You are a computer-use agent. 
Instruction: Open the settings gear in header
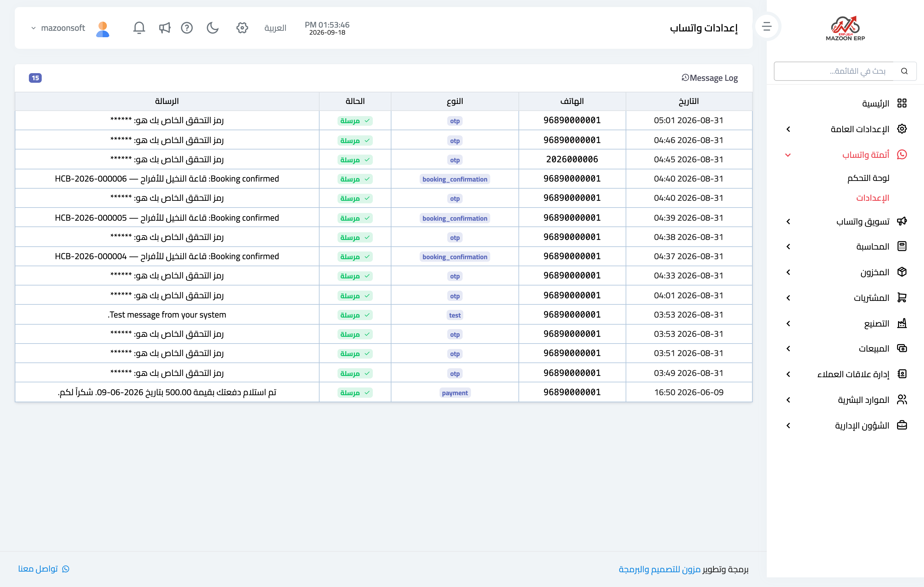[242, 28]
